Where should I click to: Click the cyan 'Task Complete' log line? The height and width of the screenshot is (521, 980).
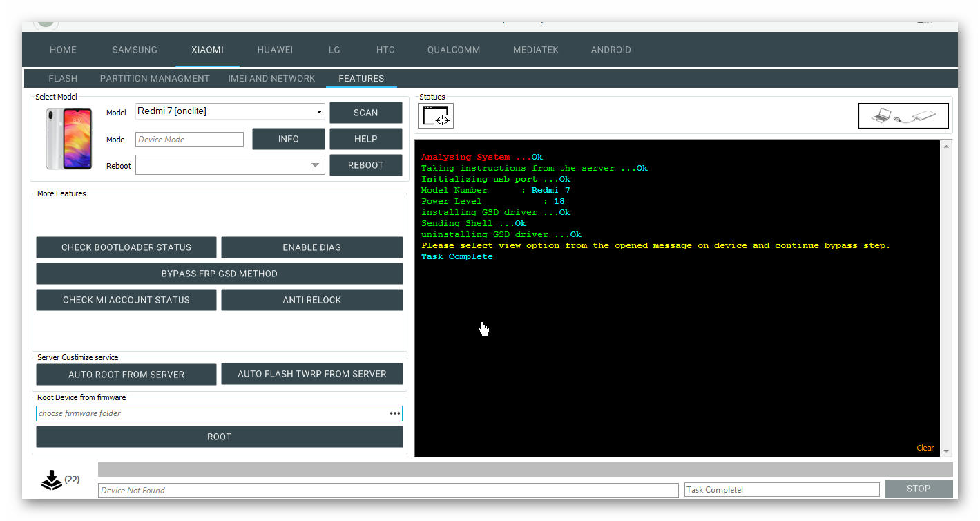[x=457, y=257]
